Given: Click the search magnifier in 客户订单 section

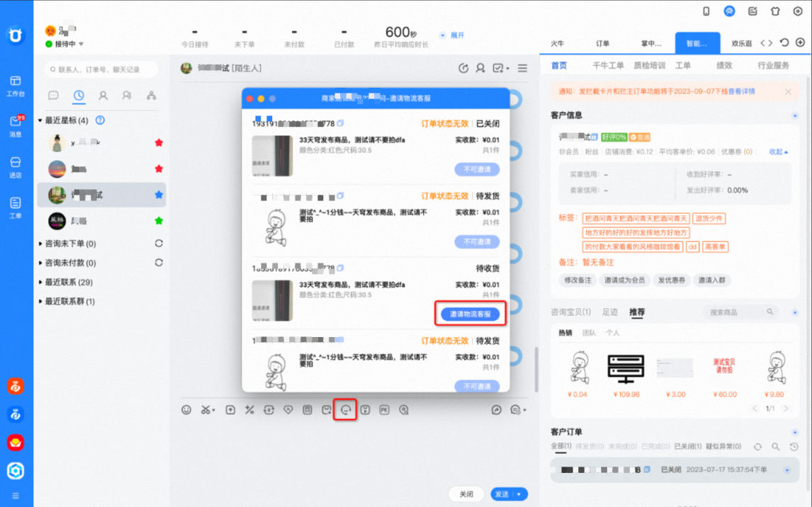Looking at the screenshot, I should (x=775, y=447).
